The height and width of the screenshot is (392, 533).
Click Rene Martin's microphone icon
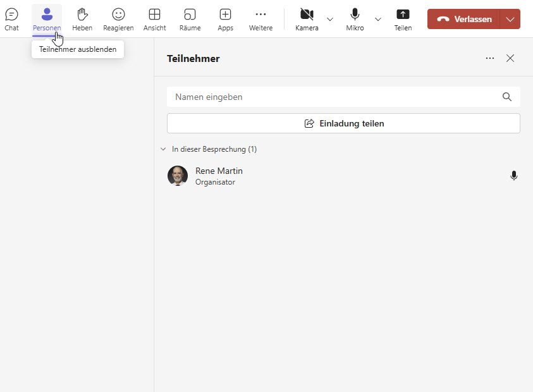tap(513, 176)
